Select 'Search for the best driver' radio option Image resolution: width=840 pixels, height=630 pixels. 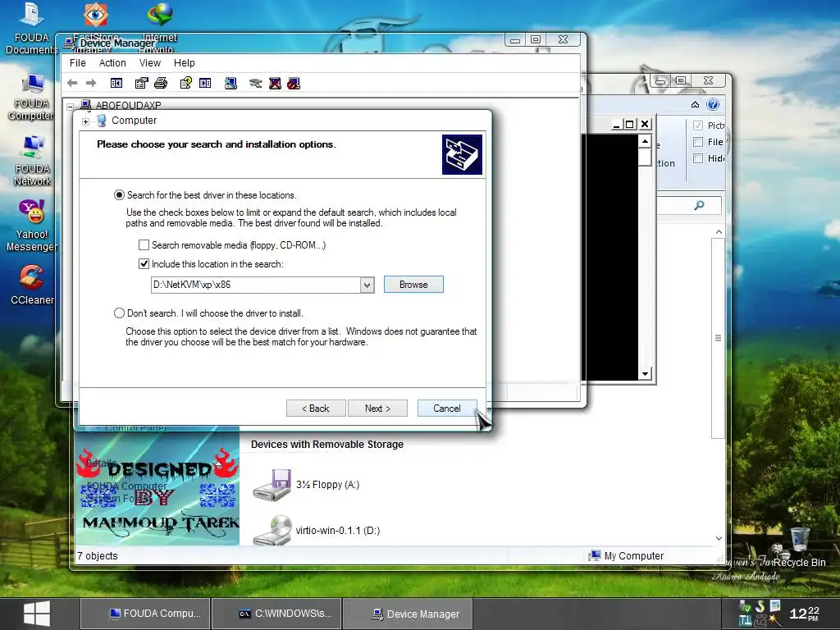119,195
